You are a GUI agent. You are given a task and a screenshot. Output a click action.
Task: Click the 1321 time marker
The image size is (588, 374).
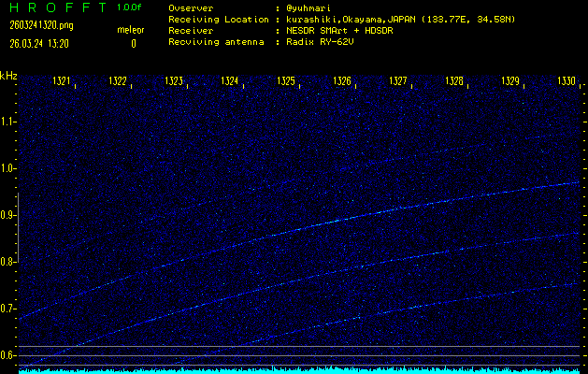pyautogui.click(x=63, y=82)
